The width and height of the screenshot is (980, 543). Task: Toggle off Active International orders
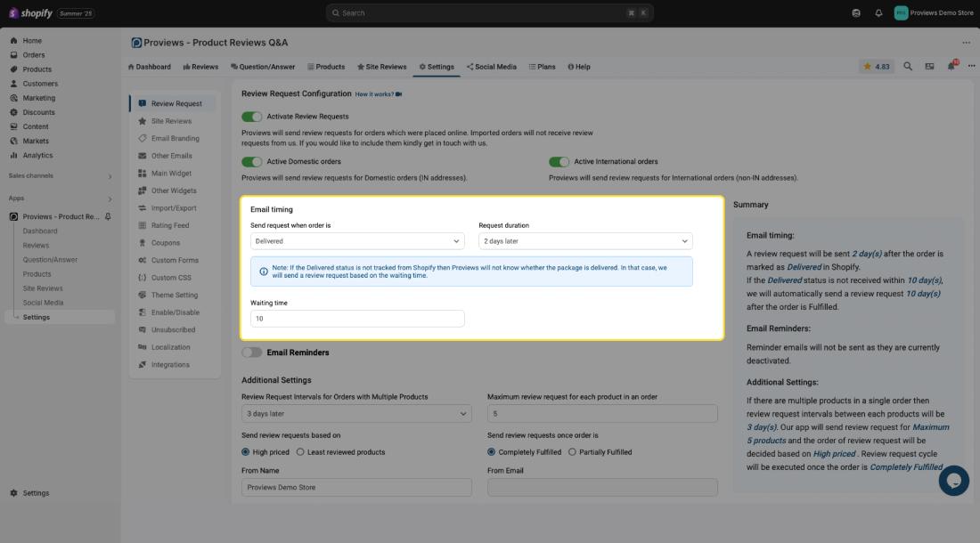(559, 162)
